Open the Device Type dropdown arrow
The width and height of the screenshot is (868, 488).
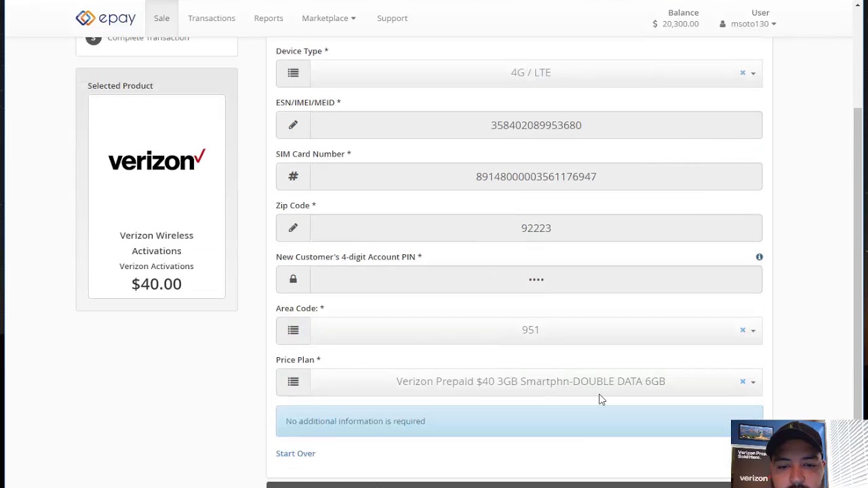[753, 73]
